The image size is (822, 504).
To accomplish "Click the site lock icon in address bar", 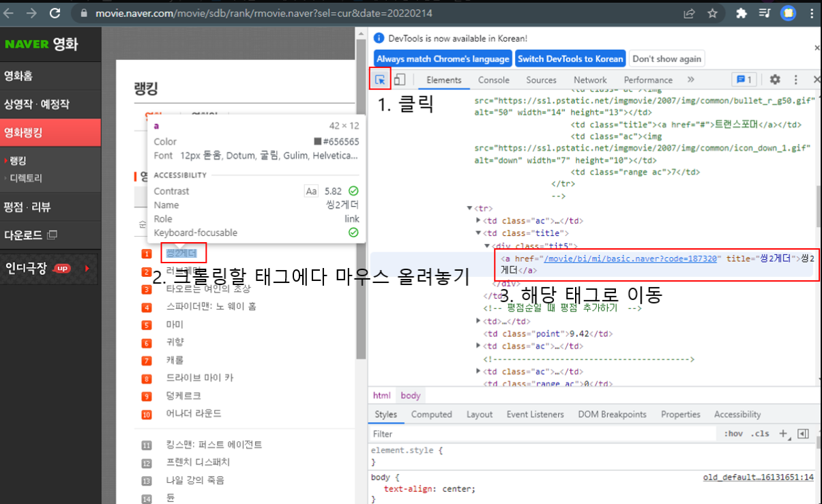I will coord(85,14).
